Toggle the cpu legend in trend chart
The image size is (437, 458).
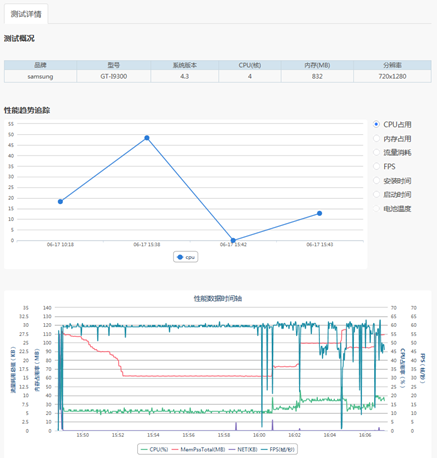[x=186, y=257]
